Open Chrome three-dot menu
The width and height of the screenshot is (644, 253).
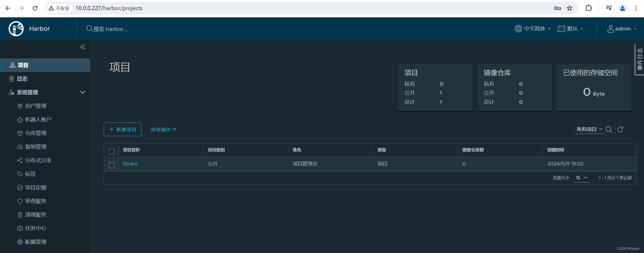pyautogui.click(x=636, y=8)
